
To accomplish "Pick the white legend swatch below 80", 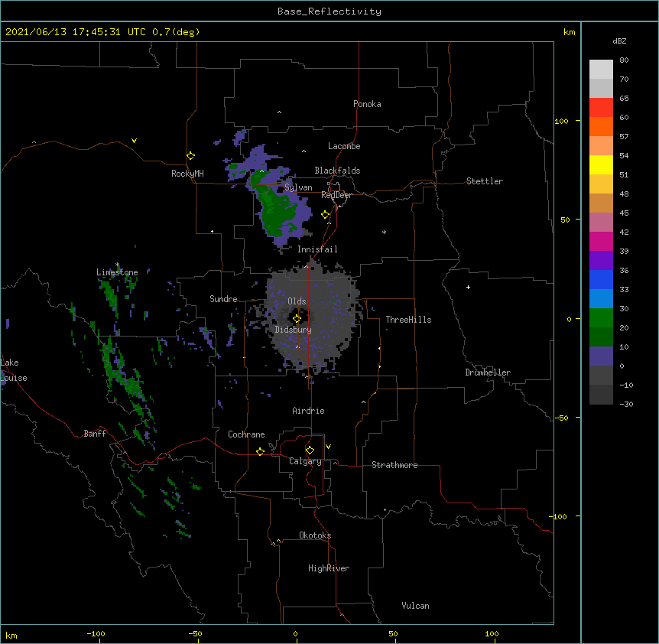I will (601, 70).
